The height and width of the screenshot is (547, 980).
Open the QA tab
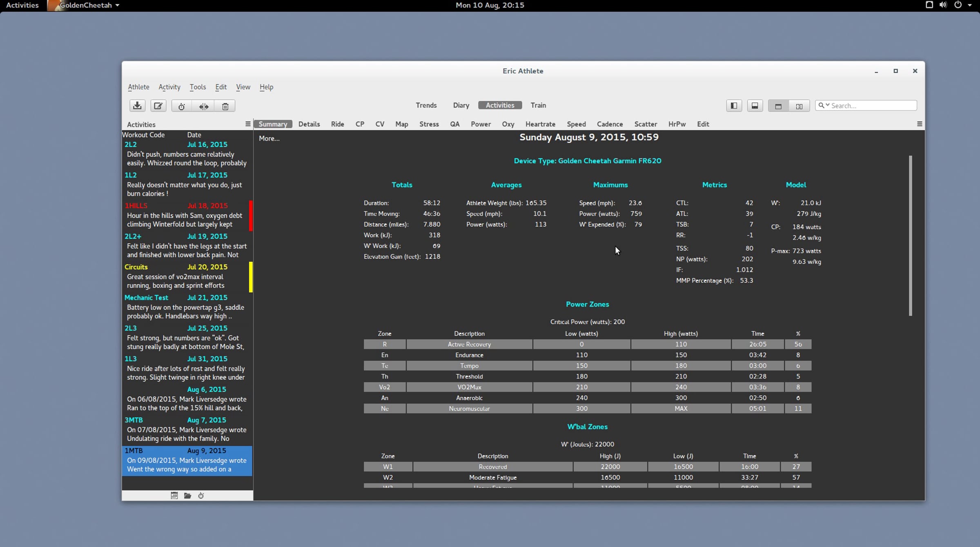tap(455, 124)
